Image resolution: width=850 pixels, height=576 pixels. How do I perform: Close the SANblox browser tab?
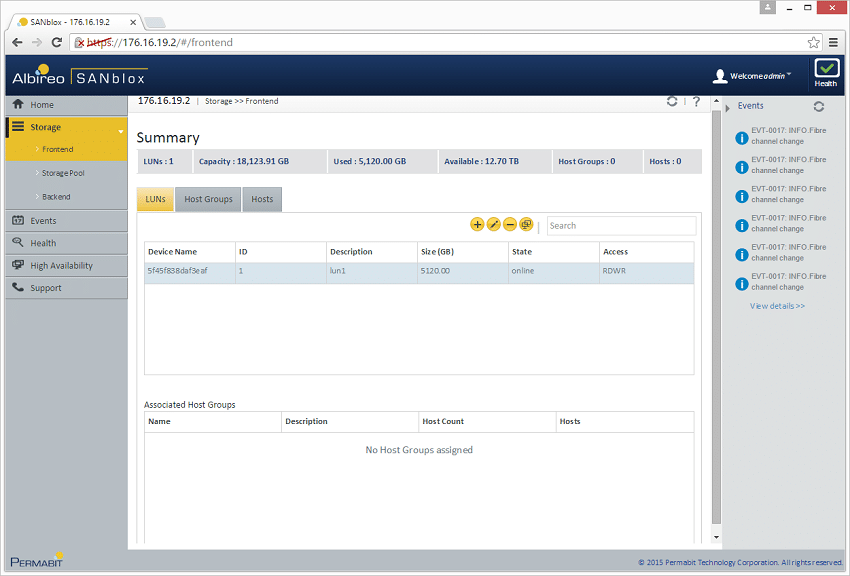pyautogui.click(x=133, y=22)
